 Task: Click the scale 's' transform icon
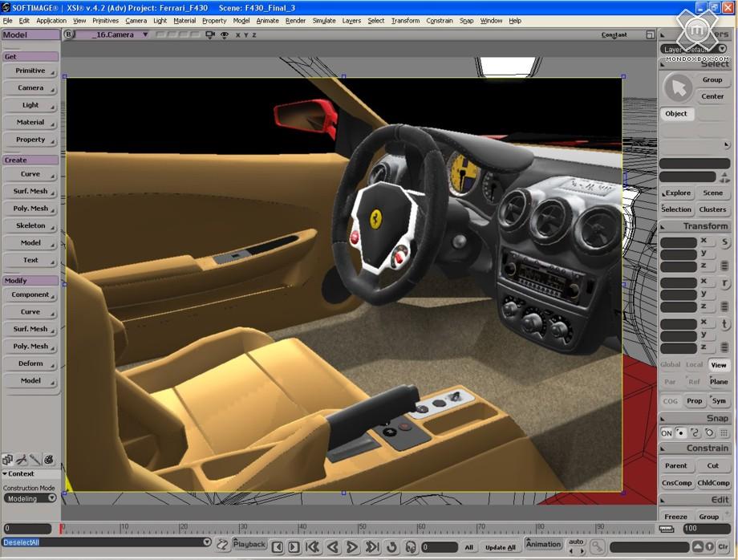click(724, 241)
